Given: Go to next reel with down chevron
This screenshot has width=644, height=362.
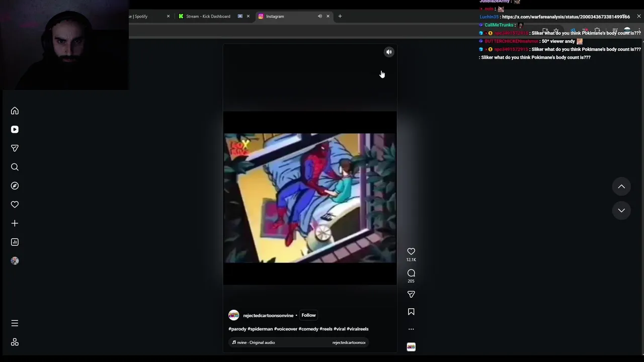Looking at the screenshot, I should 621,210.
